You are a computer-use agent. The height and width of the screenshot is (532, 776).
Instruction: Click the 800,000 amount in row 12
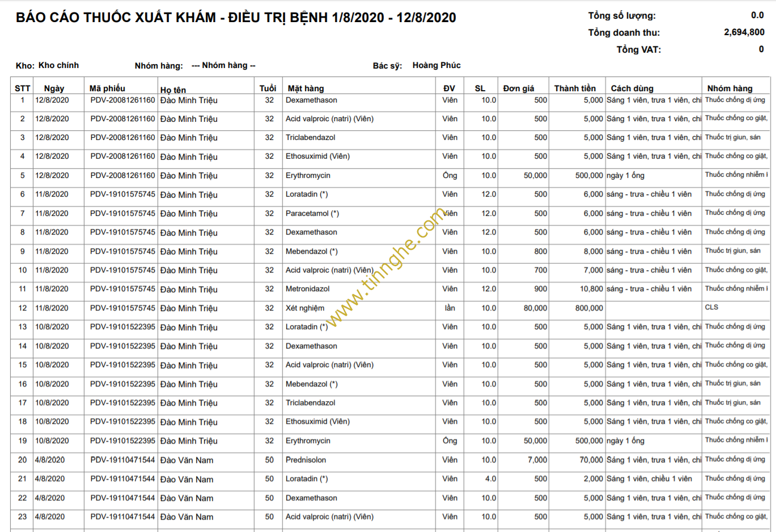[589, 308]
